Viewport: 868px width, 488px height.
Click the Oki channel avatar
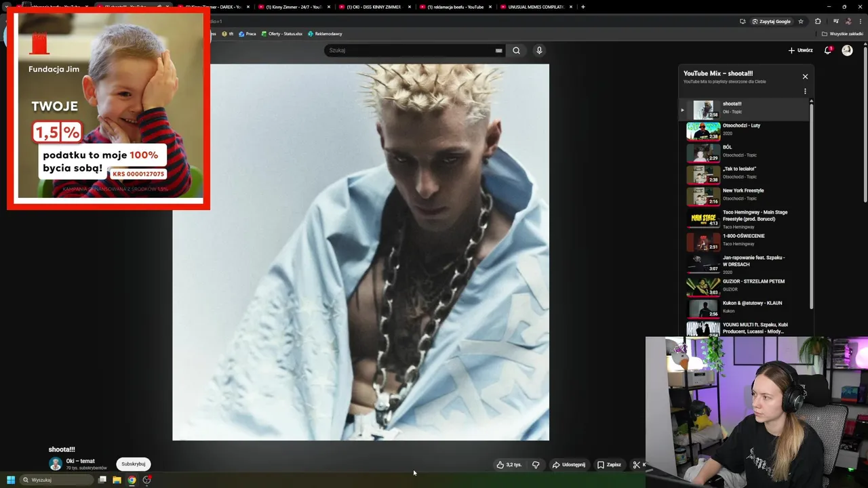55,464
